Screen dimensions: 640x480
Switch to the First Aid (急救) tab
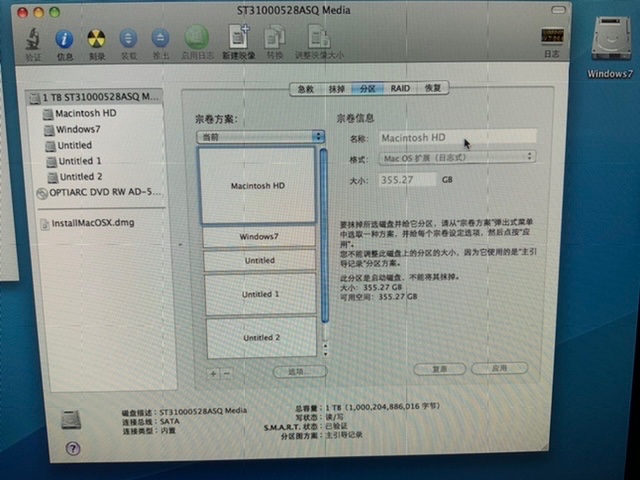306,89
